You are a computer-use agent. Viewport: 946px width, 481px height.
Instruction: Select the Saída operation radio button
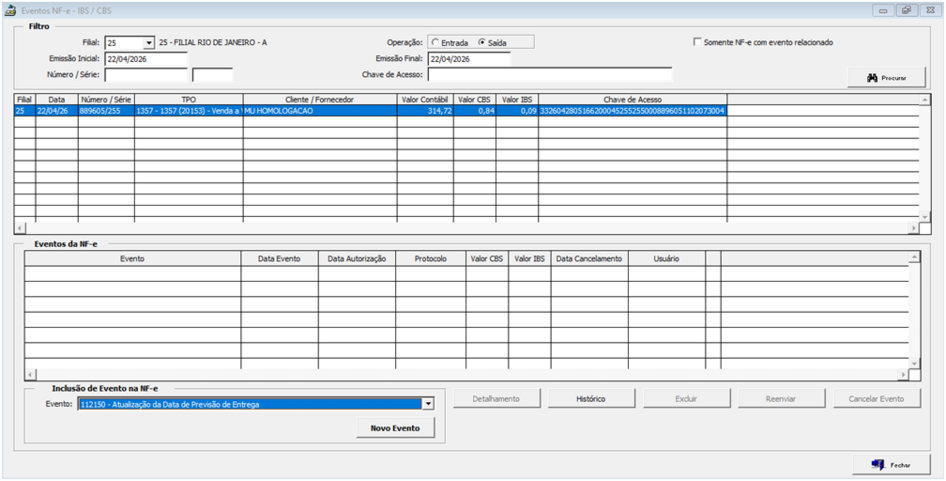tap(482, 43)
